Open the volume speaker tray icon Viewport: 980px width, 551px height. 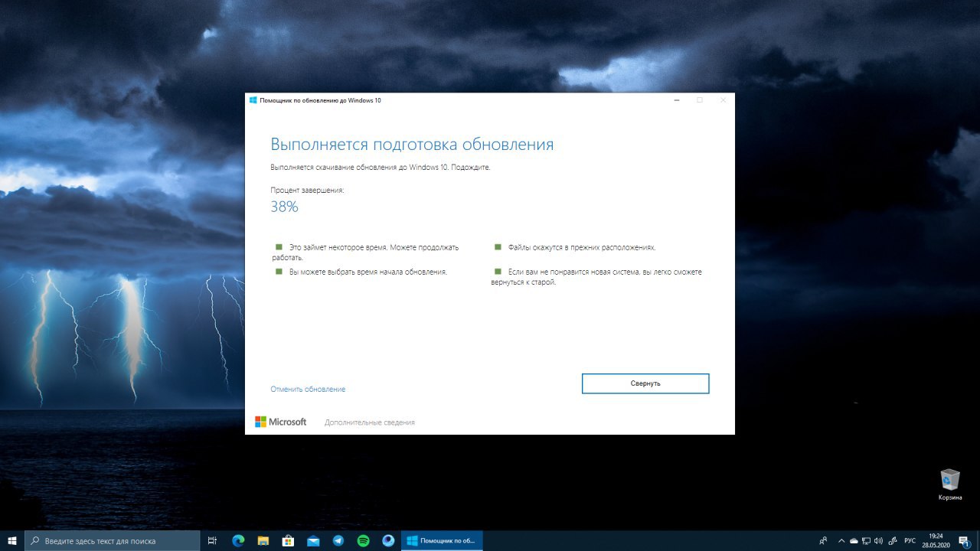coord(878,541)
